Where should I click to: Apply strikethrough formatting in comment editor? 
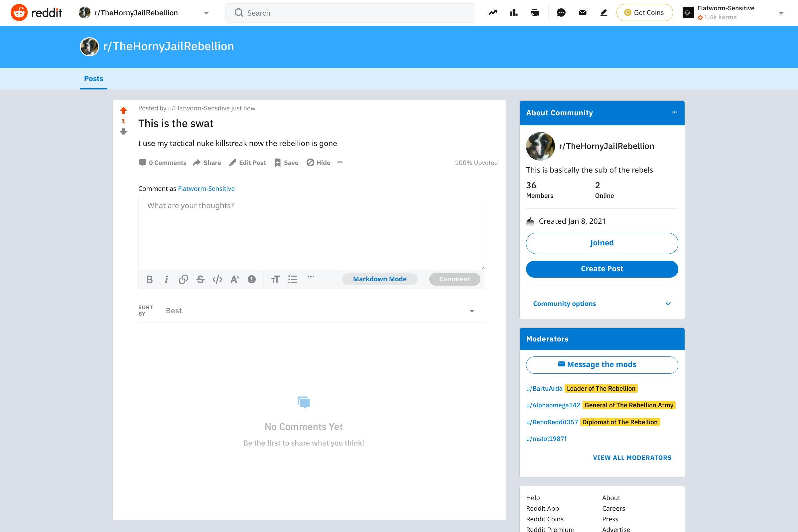[x=200, y=279]
